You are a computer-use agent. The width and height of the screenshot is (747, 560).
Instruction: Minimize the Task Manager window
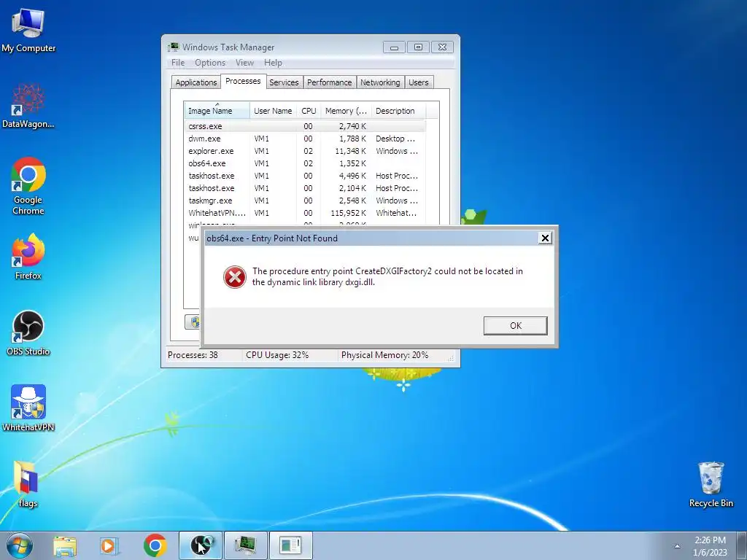394,47
